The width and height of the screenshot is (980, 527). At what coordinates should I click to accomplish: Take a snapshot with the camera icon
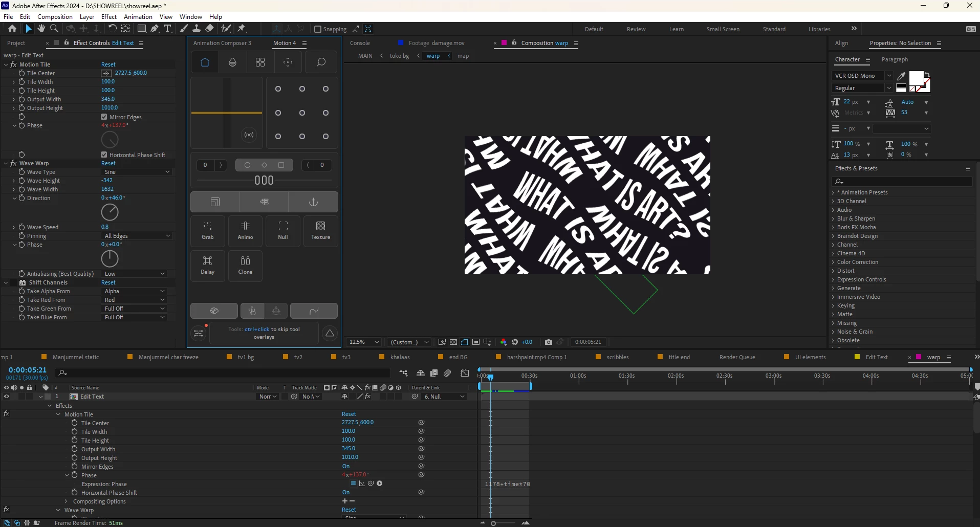pyautogui.click(x=549, y=342)
